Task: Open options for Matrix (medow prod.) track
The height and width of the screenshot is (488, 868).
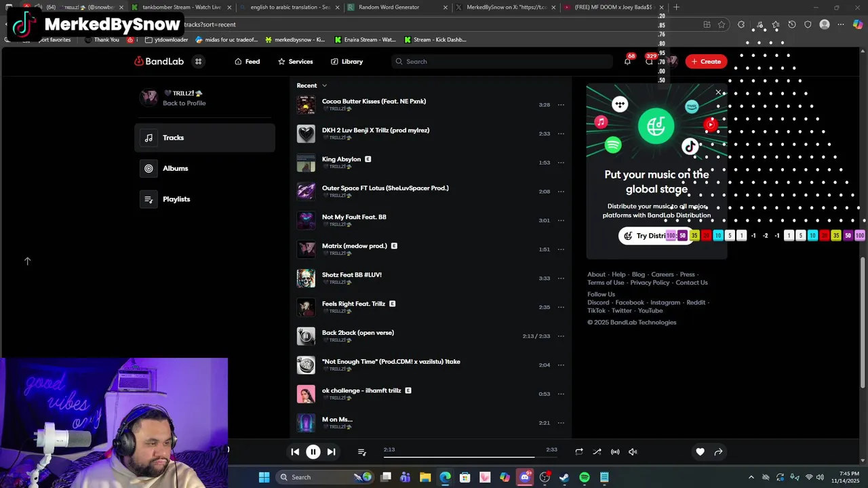Action: point(561,249)
